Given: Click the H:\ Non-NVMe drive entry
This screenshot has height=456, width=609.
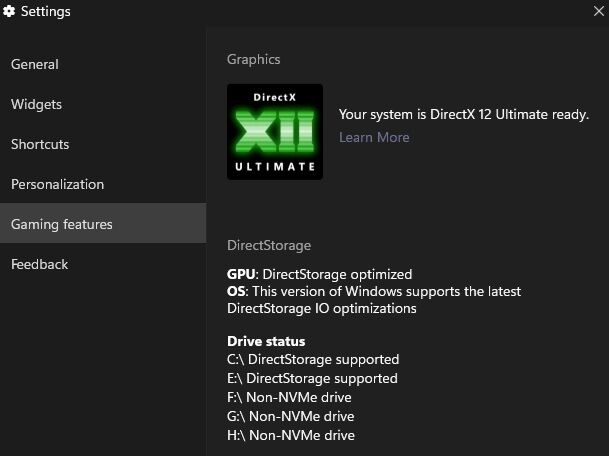Looking at the screenshot, I should 291,435.
